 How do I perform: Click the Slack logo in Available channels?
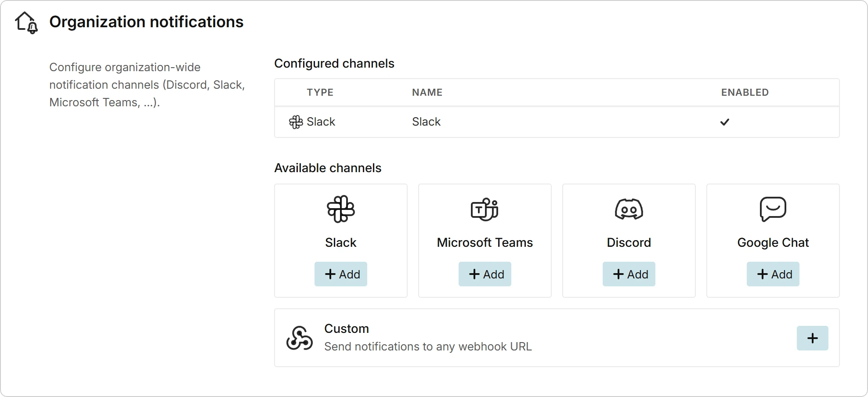341,209
